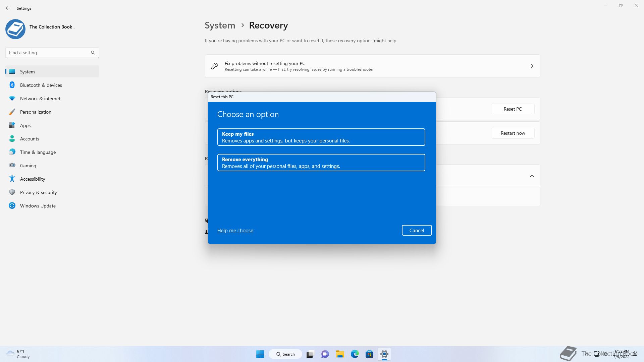Choose Remove everything option
This screenshot has width=644, height=362.
tap(321, 163)
